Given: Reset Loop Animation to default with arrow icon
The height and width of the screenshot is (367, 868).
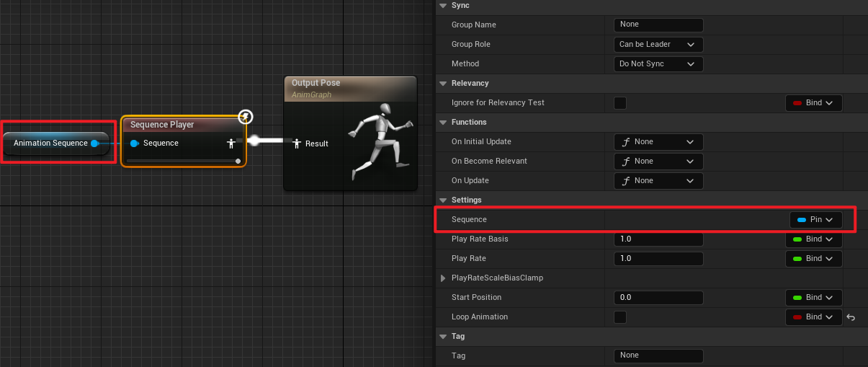Looking at the screenshot, I should coord(851,317).
